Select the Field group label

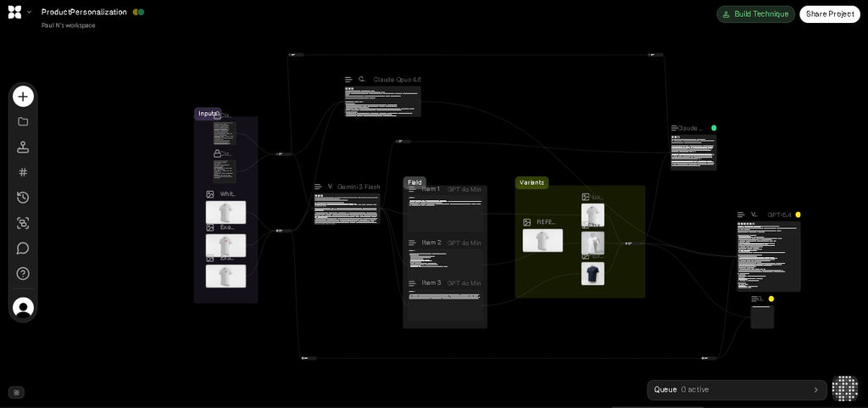click(x=415, y=182)
